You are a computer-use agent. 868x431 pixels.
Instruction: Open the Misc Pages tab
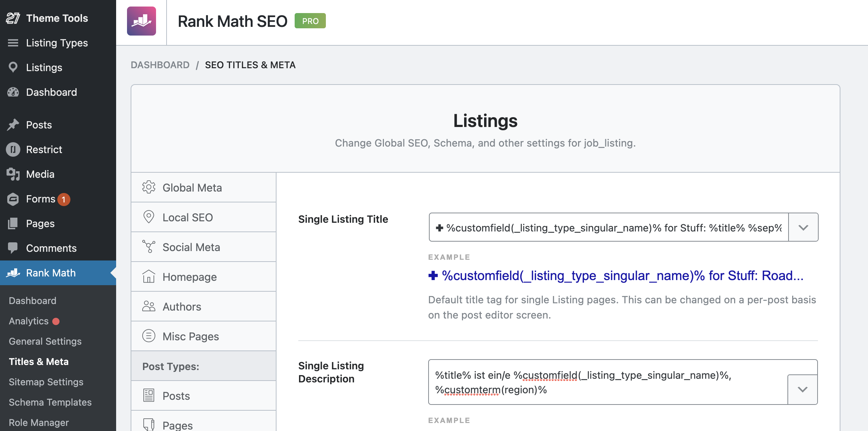click(x=204, y=336)
